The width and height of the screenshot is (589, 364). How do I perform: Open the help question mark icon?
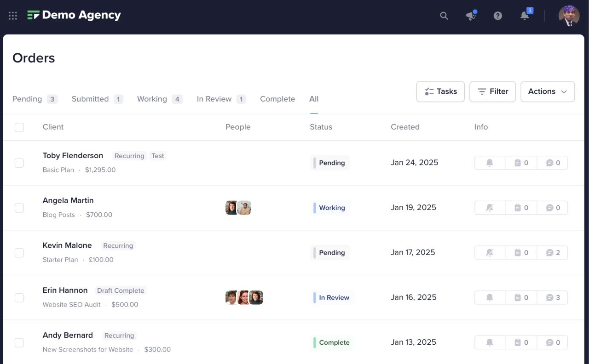pos(498,16)
